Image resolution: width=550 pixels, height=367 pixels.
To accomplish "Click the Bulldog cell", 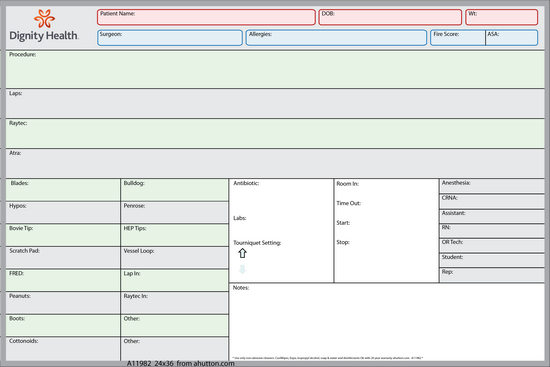I will click(175, 190).
